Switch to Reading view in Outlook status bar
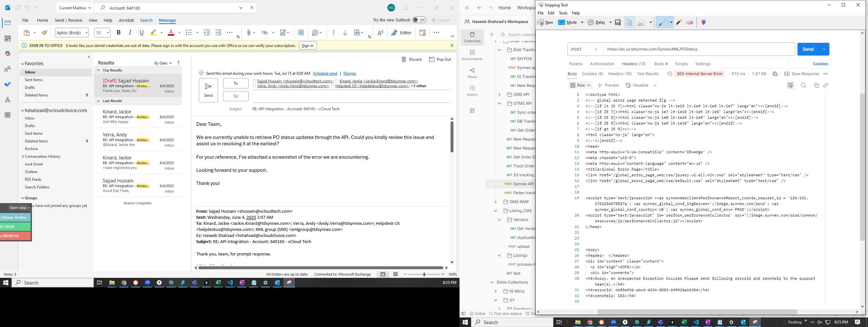The width and height of the screenshot is (868, 327). coord(396,274)
